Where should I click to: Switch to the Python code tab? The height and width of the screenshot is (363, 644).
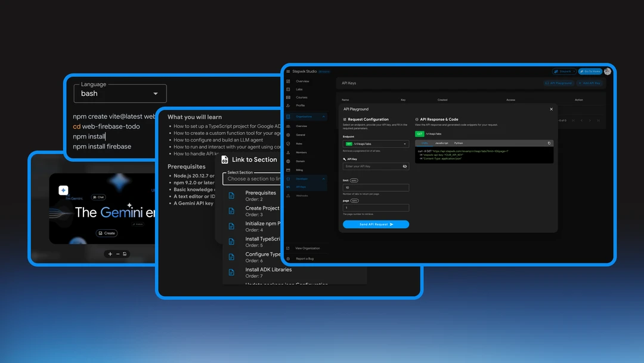coord(458,143)
